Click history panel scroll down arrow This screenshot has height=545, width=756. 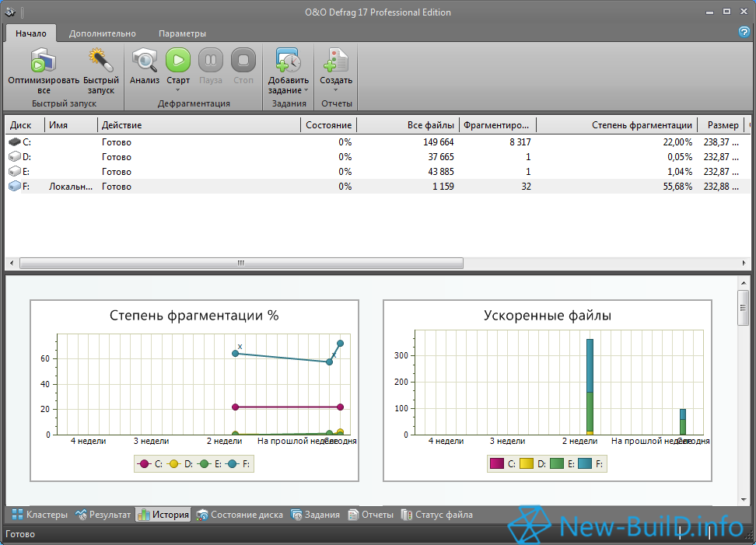tap(743, 500)
